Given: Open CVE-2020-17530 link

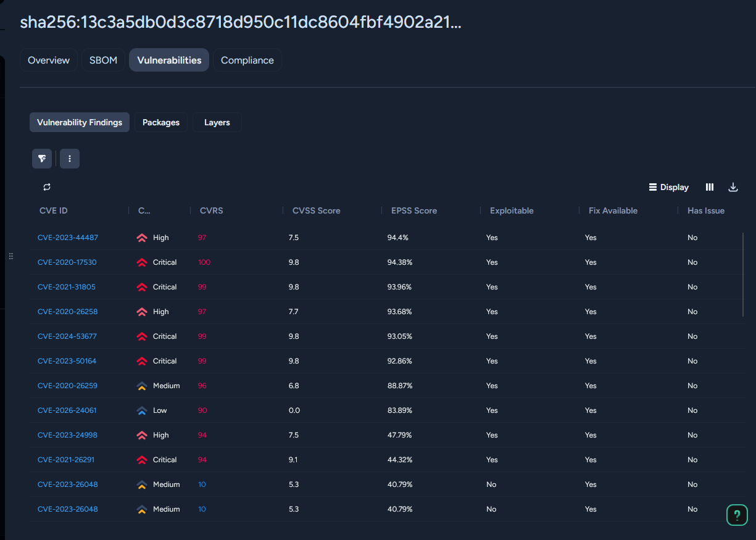Looking at the screenshot, I should pyautogui.click(x=67, y=262).
